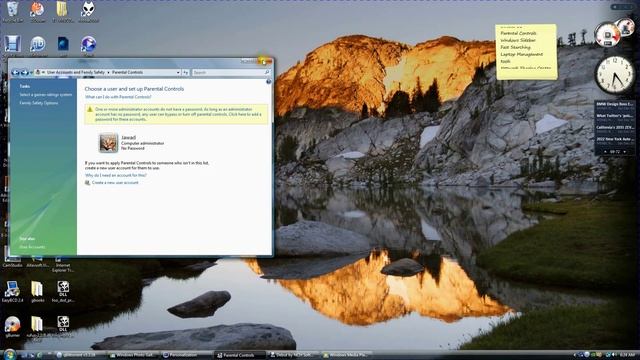Open 'BMW Design Boss' feed headline
The height and width of the screenshot is (360, 640).
614,104
